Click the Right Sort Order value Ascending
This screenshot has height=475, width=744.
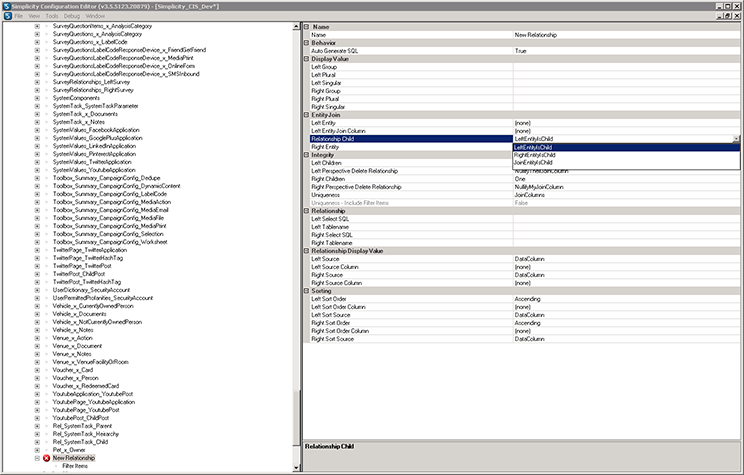click(x=527, y=323)
